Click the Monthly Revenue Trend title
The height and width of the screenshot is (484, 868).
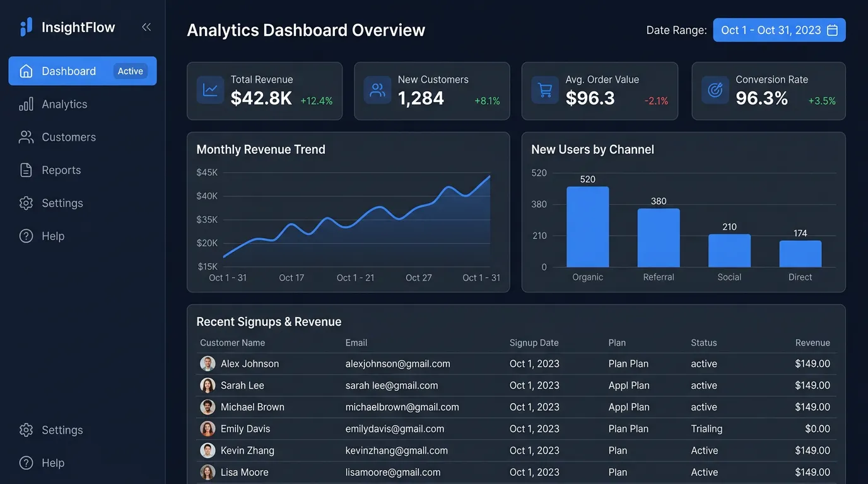(261, 149)
